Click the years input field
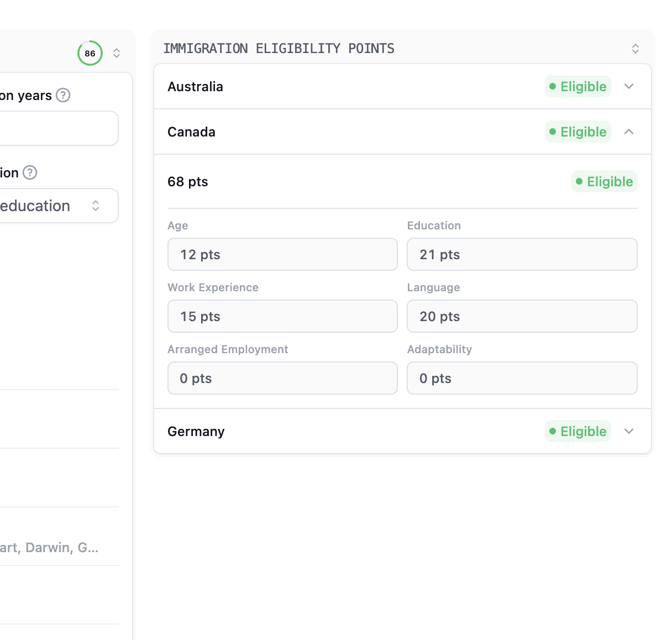This screenshot has width=672, height=640. pyautogui.click(x=58, y=128)
